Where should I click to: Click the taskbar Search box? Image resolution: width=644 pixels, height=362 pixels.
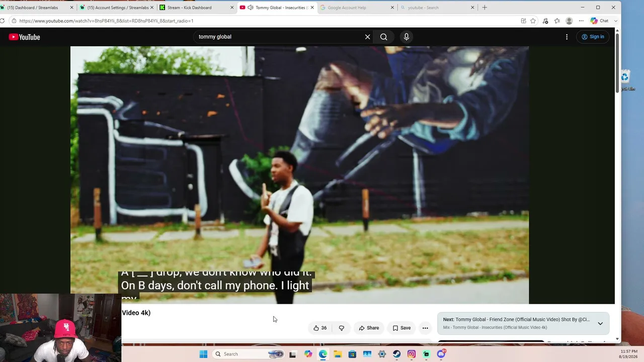click(249, 354)
